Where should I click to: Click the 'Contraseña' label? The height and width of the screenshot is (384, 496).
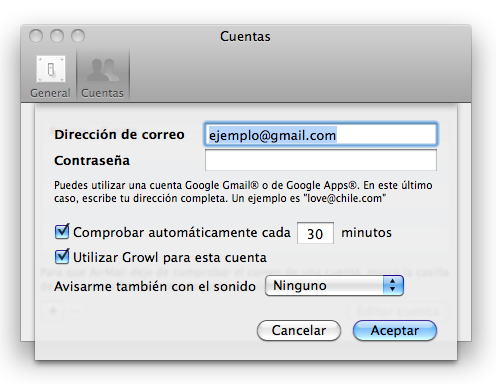click(92, 160)
